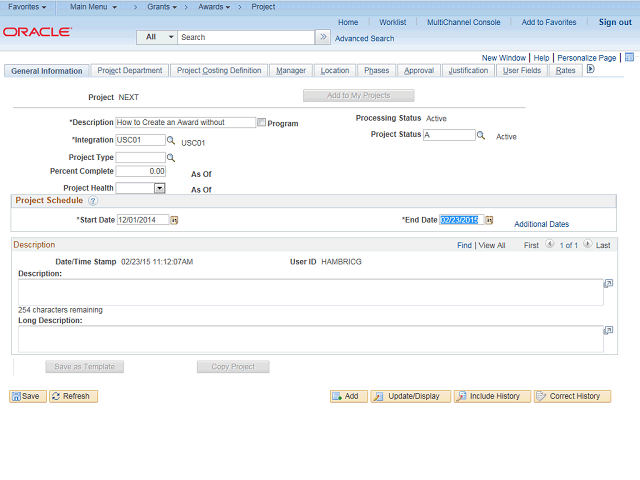Open the Project Health dropdown
640x480 pixels.
click(x=159, y=187)
